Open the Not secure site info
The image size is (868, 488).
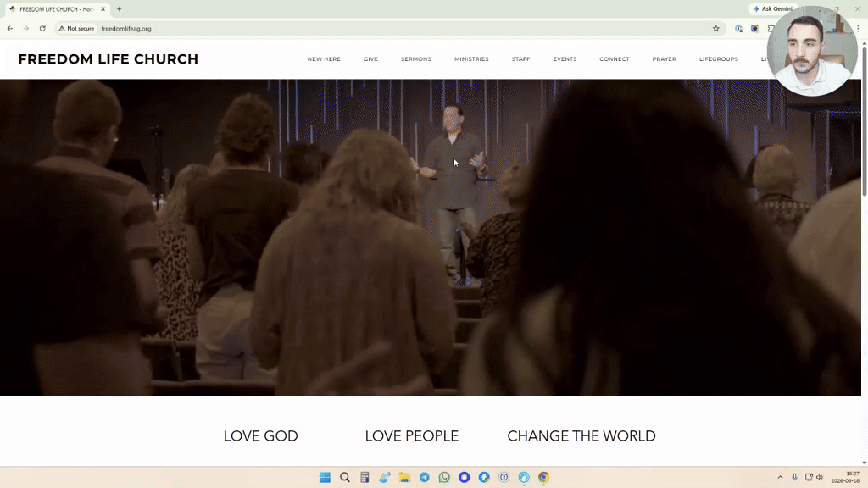(x=76, y=28)
